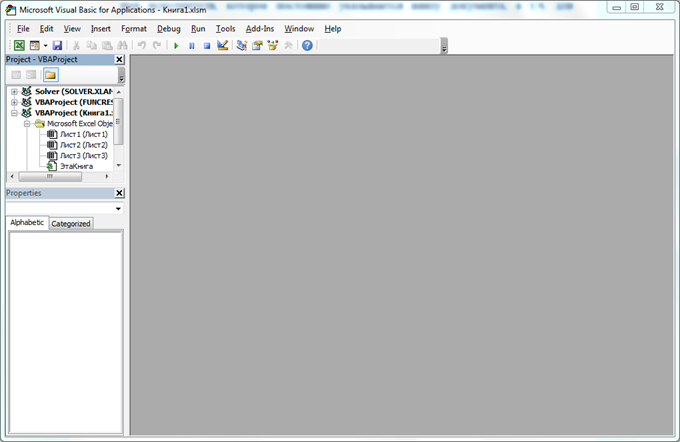Image resolution: width=680 pixels, height=442 pixels.
Task: Click project tree vertical scrollbar thumb
Action: coord(119,121)
